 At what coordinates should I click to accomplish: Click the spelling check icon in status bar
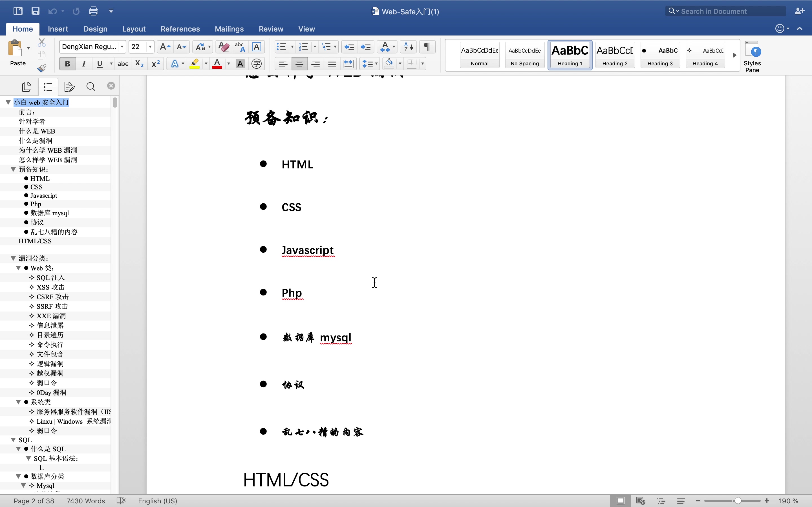click(x=121, y=501)
